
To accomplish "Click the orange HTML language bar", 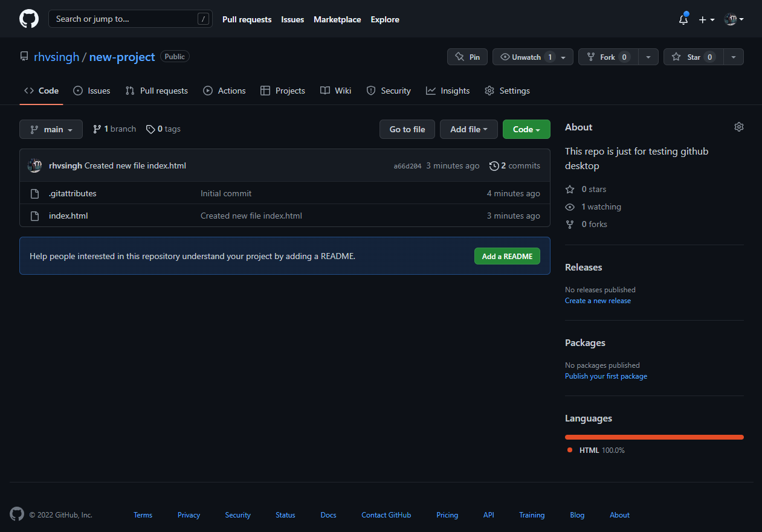I will click(654, 437).
